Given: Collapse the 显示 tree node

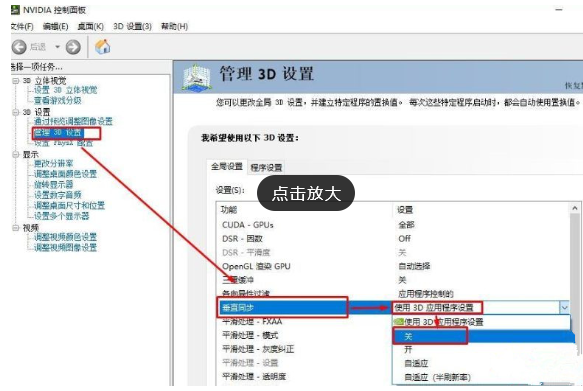Looking at the screenshot, I should [x=16, y=154].
